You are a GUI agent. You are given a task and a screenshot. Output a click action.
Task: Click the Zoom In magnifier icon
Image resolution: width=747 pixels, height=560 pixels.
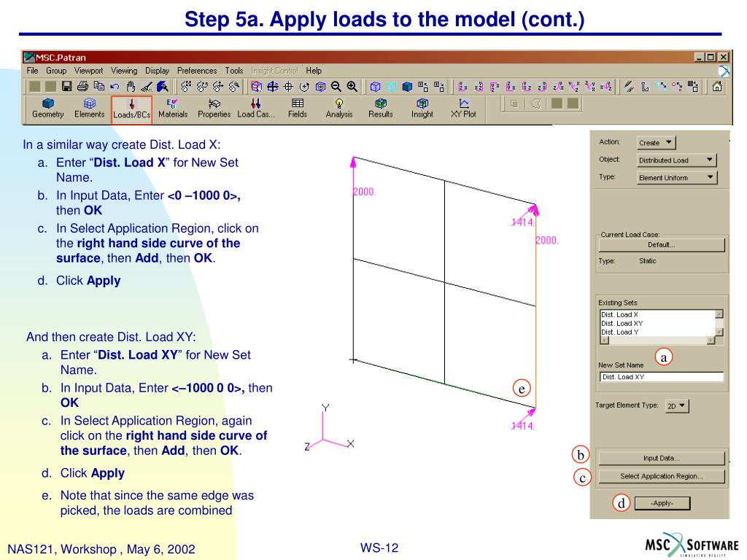tap(352, 86)
